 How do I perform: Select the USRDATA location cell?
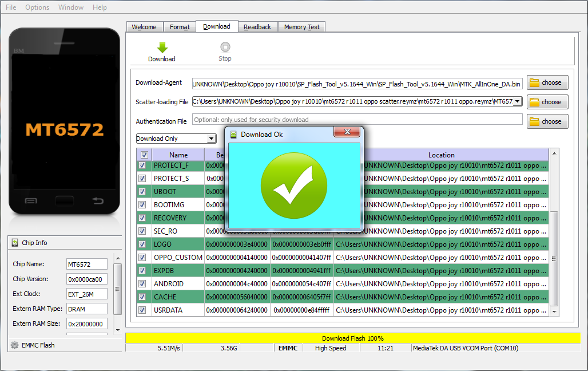click(x=441, y=310)
